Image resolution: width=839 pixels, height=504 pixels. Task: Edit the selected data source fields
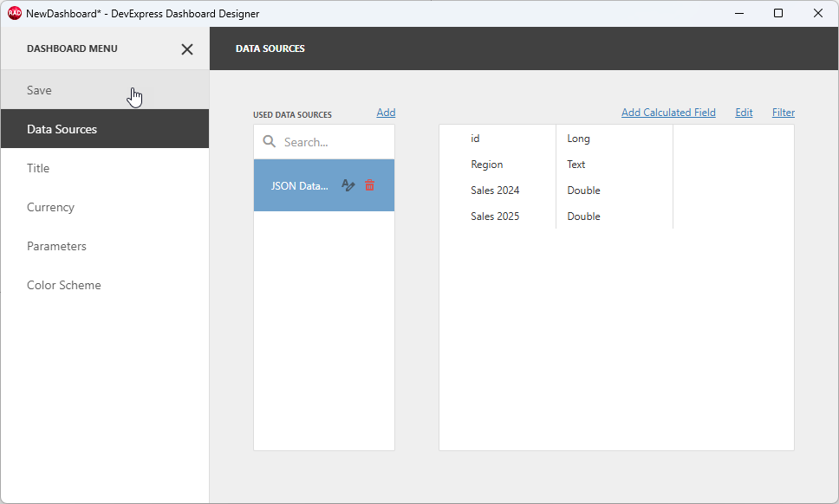tap(743, 112)
